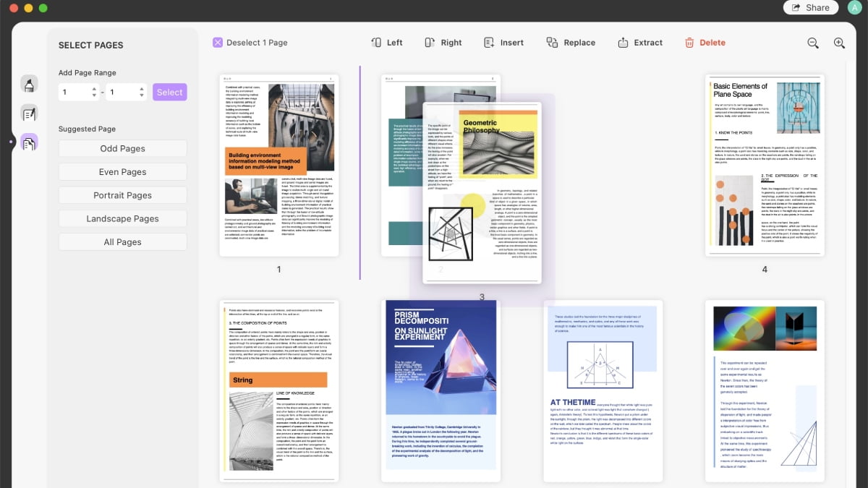Click the organize pages sidebar icon

pos(29,142)
